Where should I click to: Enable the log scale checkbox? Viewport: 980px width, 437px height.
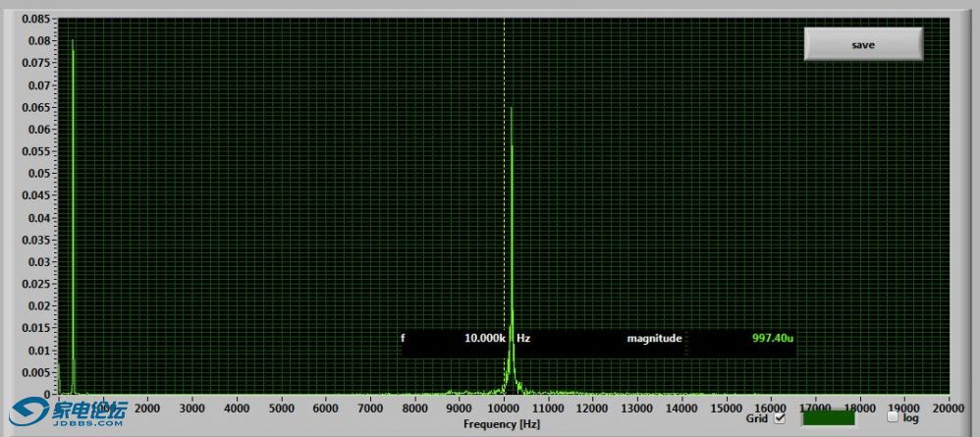pyautogui.click(x=893, y=417)
